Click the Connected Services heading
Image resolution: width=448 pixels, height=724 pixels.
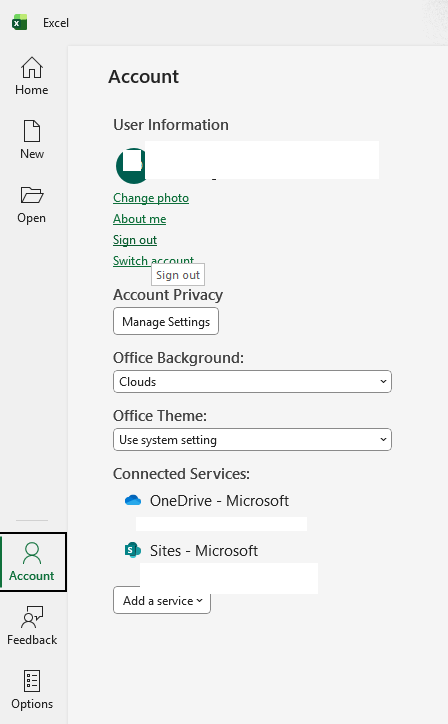[182, 474]
